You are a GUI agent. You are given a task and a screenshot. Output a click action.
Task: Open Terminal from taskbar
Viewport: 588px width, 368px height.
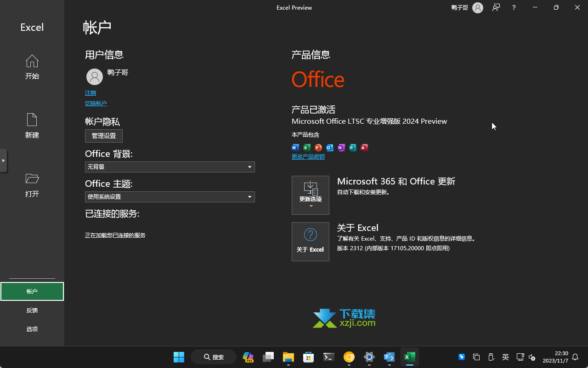point(329,357)
